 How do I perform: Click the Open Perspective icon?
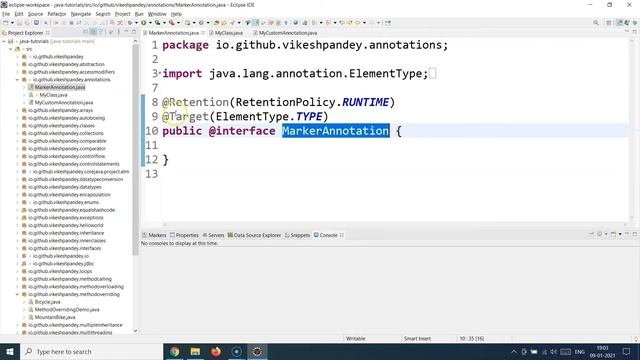tap(609, 23)
